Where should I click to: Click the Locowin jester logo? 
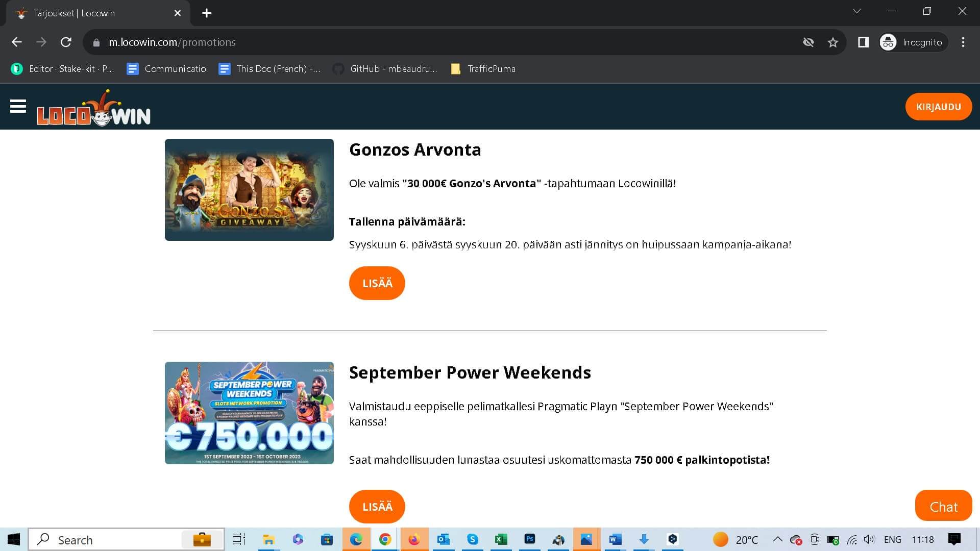tap(93, 108)
